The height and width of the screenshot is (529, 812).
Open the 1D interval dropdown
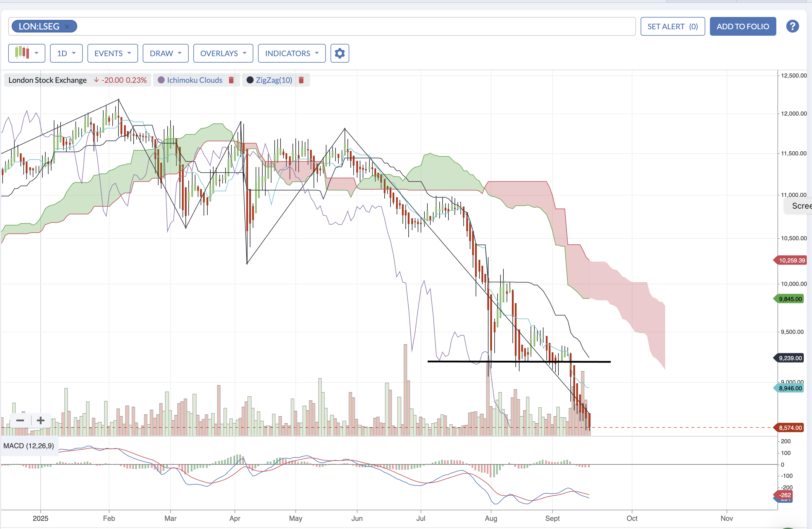point(66,53)
